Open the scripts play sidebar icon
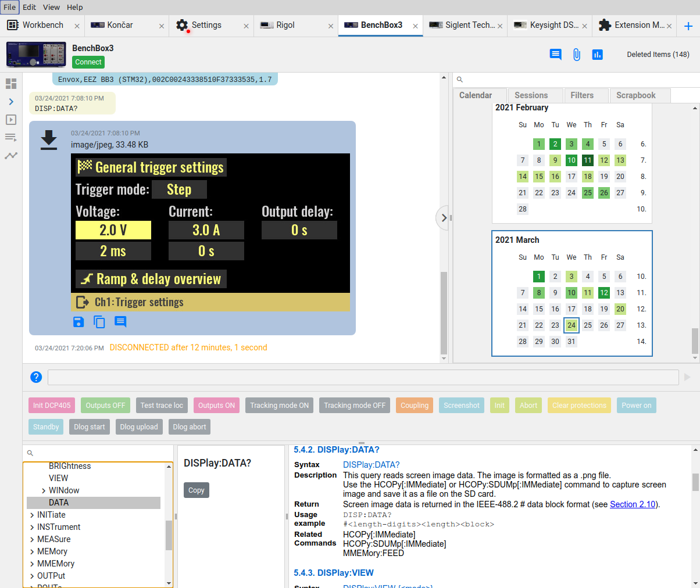The width and height of the screenshot is (700, 588). [11, 120]
